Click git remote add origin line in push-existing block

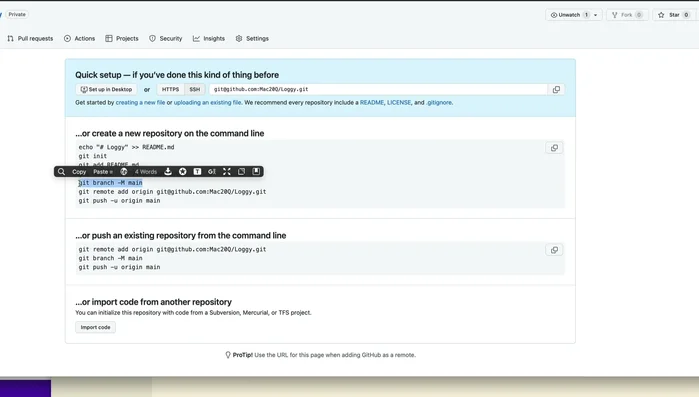coord(173,249)
